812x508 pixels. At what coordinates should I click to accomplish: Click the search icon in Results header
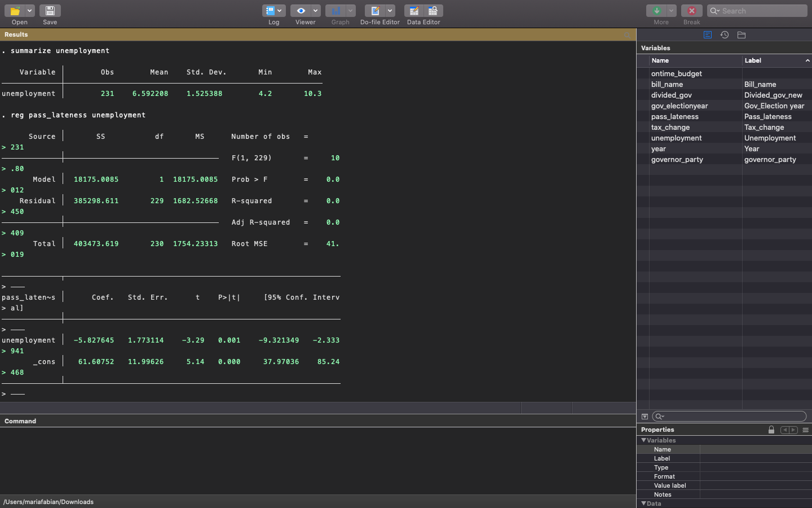[626, 35]
